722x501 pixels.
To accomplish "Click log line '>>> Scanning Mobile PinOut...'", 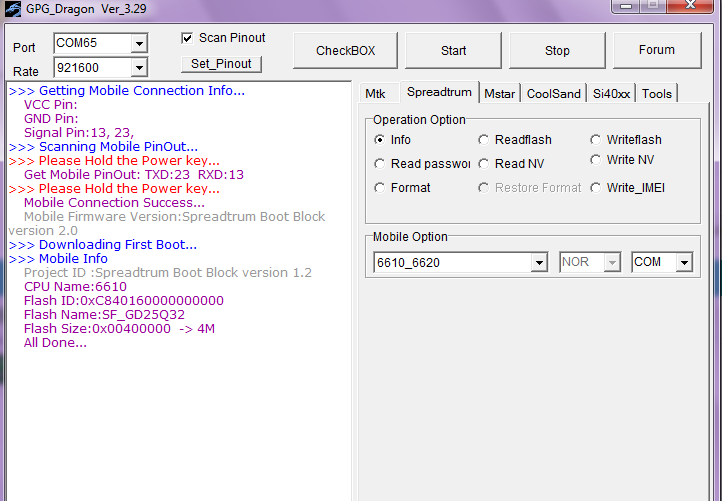I will point(103,146).
